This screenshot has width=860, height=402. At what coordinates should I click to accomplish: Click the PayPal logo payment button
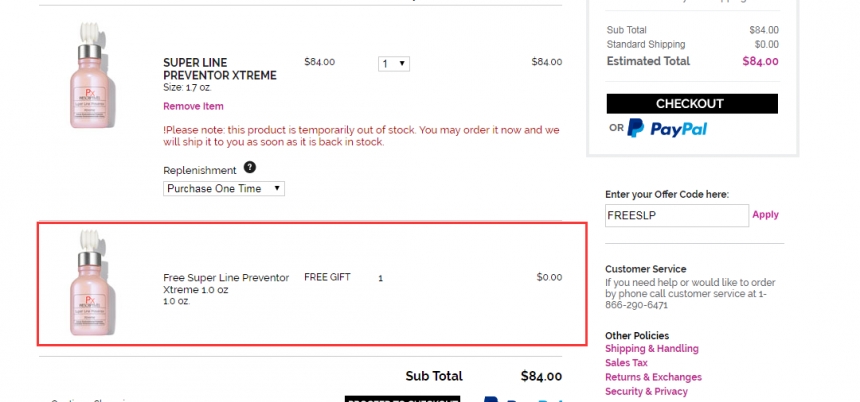(x=667, y=129)
